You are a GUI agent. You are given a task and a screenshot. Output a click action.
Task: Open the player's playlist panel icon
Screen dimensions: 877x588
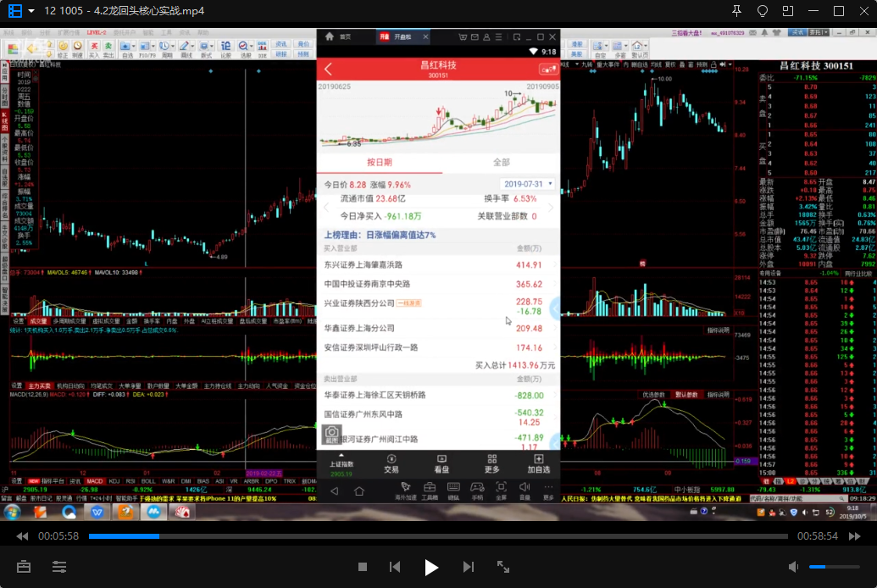[24, 567]
